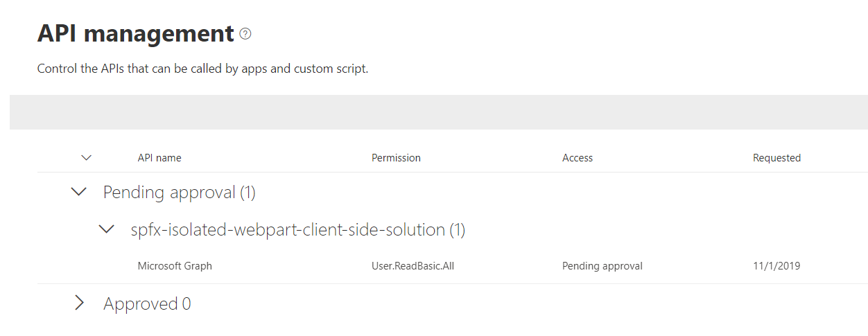Image resolution: width=868 pixels, height=336 pixels.
Task: Click the help icon beside API management
Action: pyautogui.click(x=245, y=33)
